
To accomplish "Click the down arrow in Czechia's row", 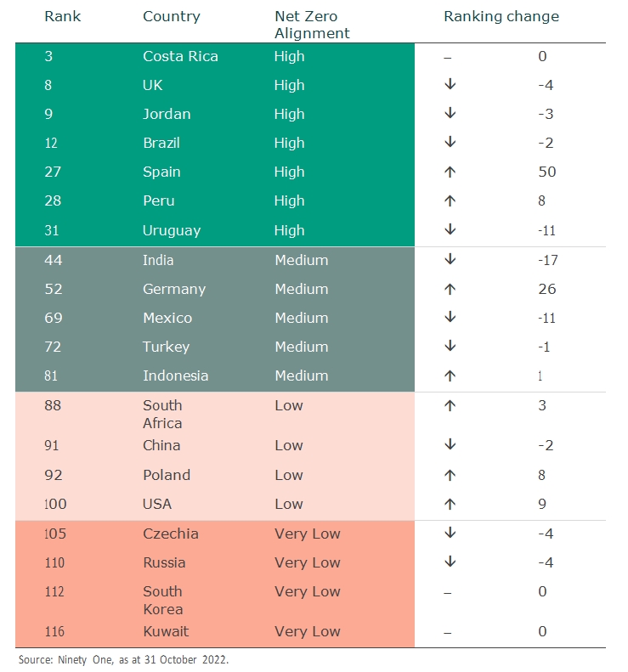I will (x=450, y=533).
